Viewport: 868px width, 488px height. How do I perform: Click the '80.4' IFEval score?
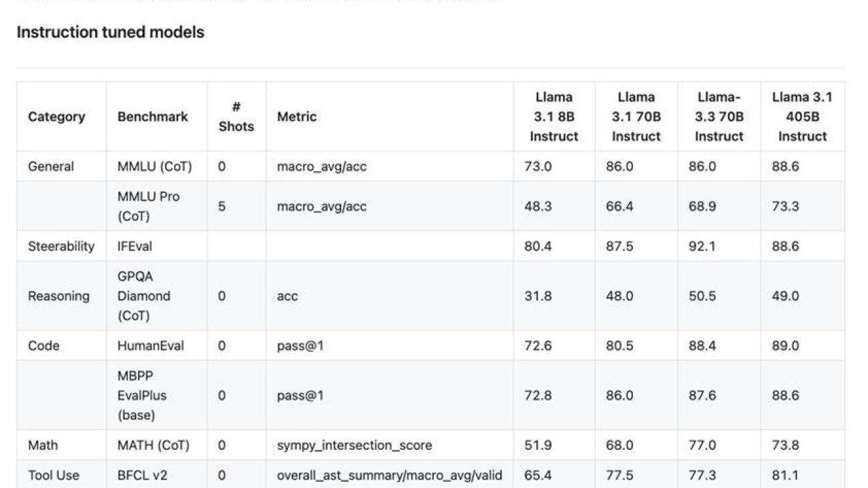(x=538, y=246)
